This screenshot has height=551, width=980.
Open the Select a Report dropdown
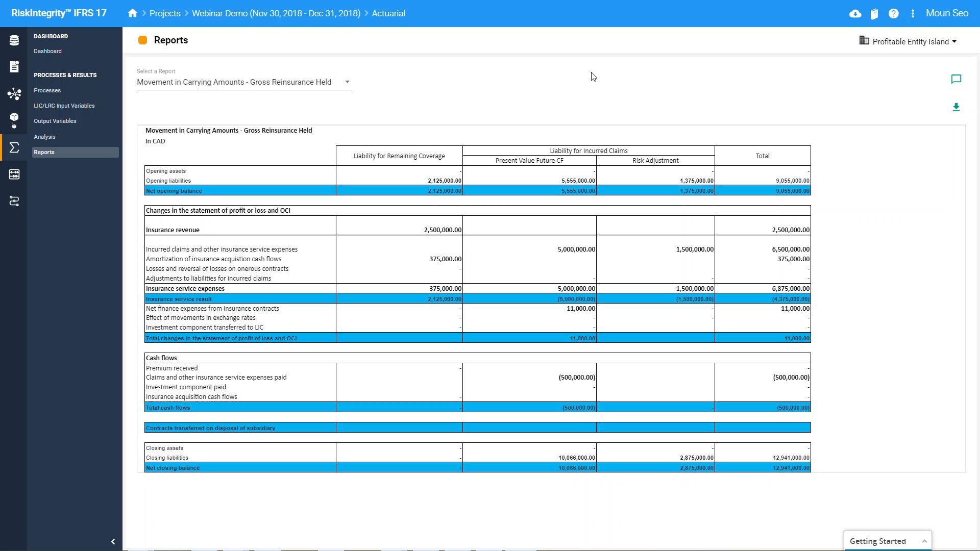click(x=244, y=82)
